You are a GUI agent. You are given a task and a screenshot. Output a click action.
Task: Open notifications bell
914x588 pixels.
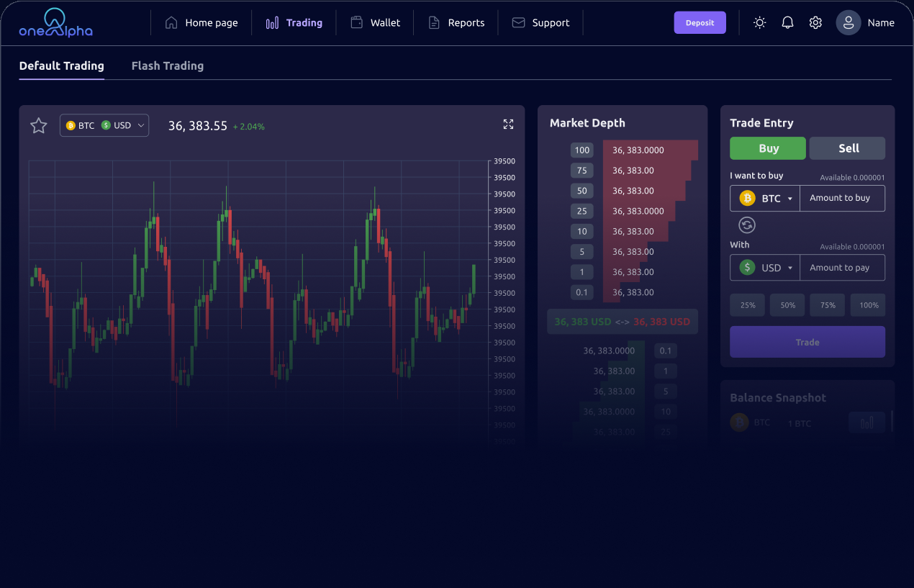point(787,22)
